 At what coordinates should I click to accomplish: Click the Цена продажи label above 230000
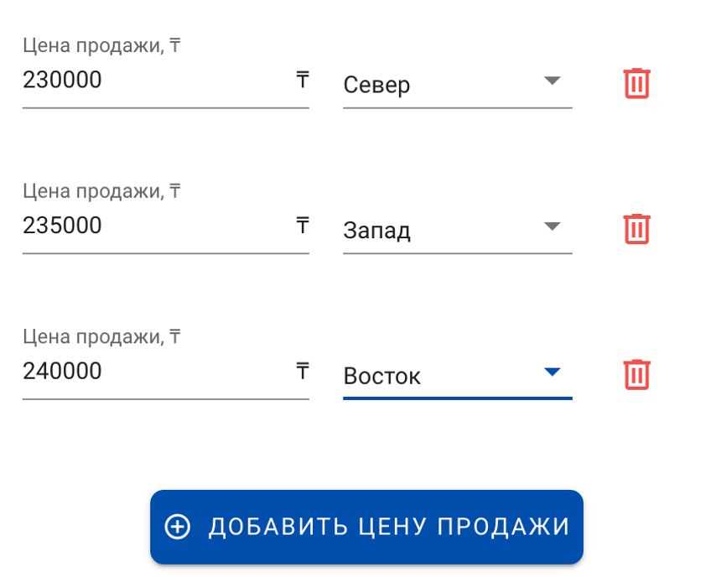click(102, 46)
